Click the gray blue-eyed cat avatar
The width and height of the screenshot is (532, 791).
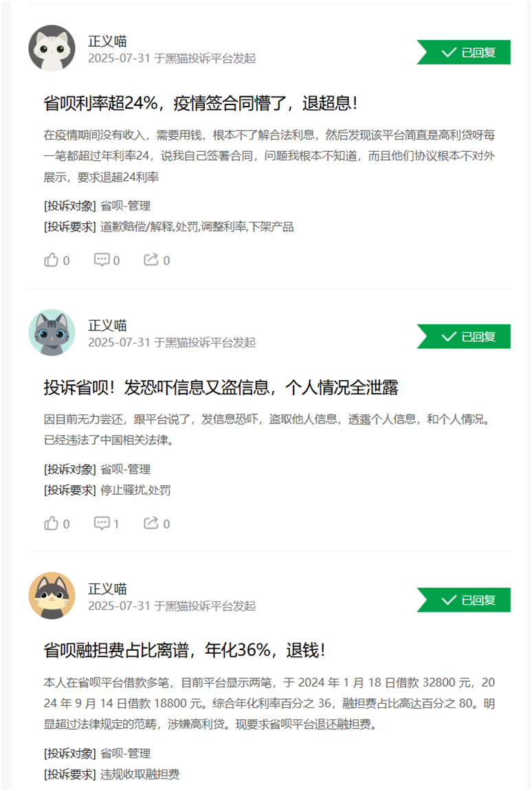coord(52,333)
